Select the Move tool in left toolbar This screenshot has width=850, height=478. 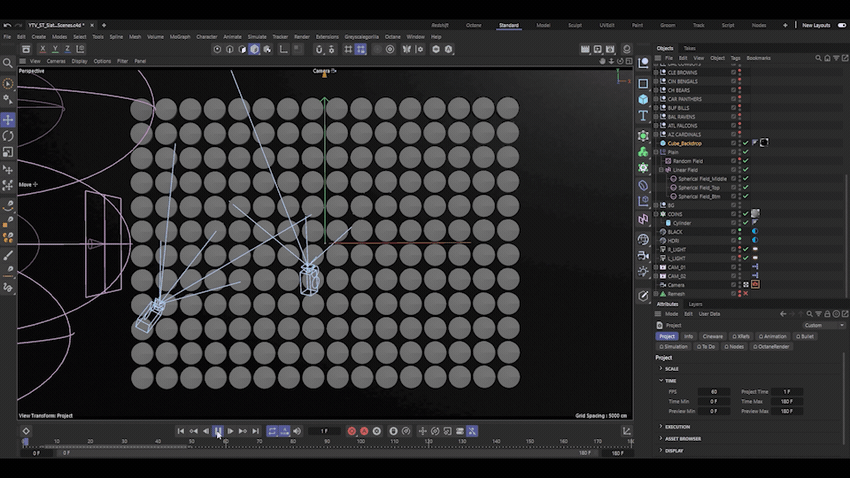pos(8,120)
